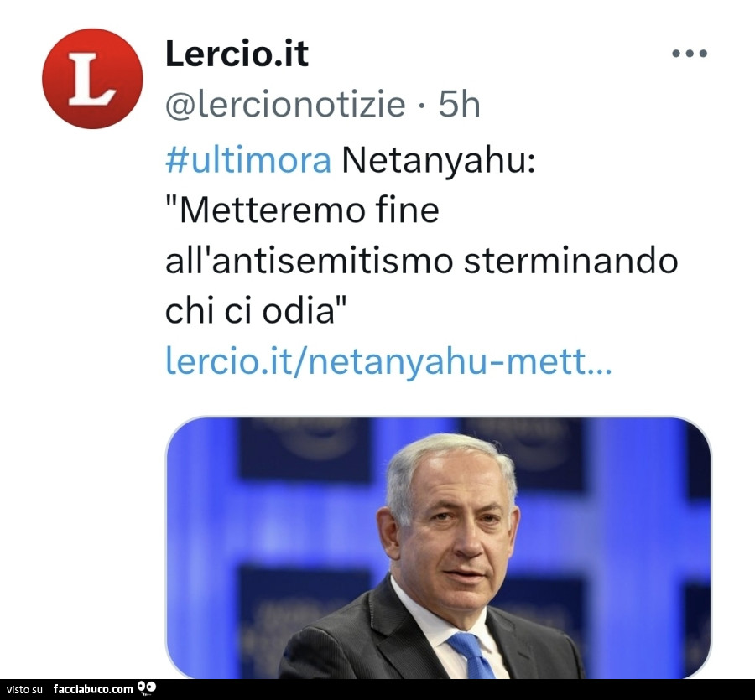This screenshot has height=700, width=755.
Task: Open the attached photo preview
Action: [x=438, y=547]
